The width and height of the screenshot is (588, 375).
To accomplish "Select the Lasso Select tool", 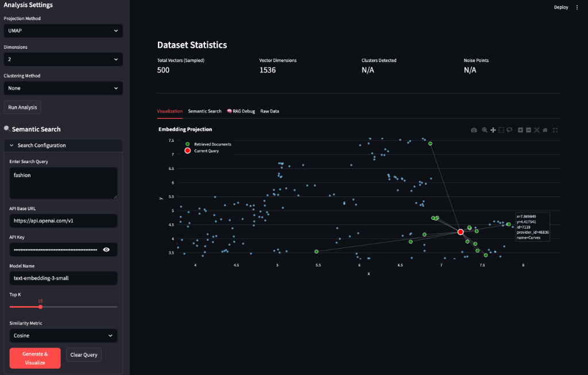I will pyautogui.click(x=509, y=130).
